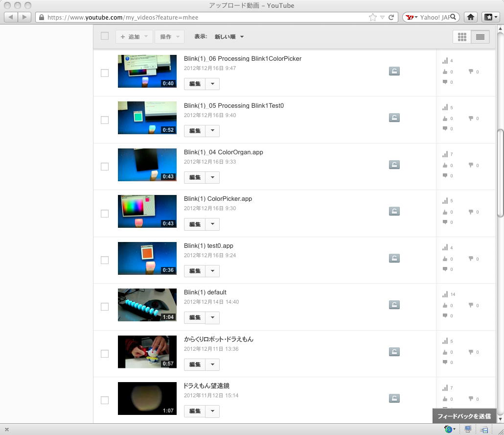504x435 pixels.
Task: Click privacy lock icon for ColorOrgan.app video
Action: (x=394, y=165)
